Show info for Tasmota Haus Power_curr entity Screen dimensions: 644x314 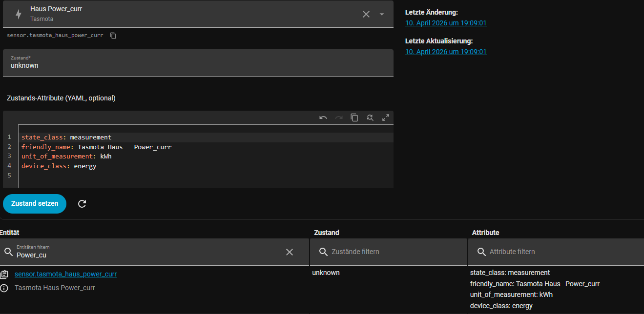pyautogui.click(x=4, y=288)
